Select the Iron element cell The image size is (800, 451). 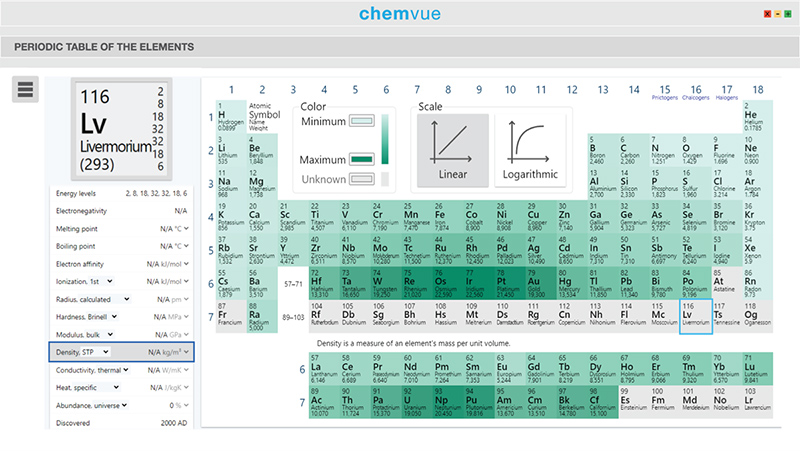pos(447,217)
